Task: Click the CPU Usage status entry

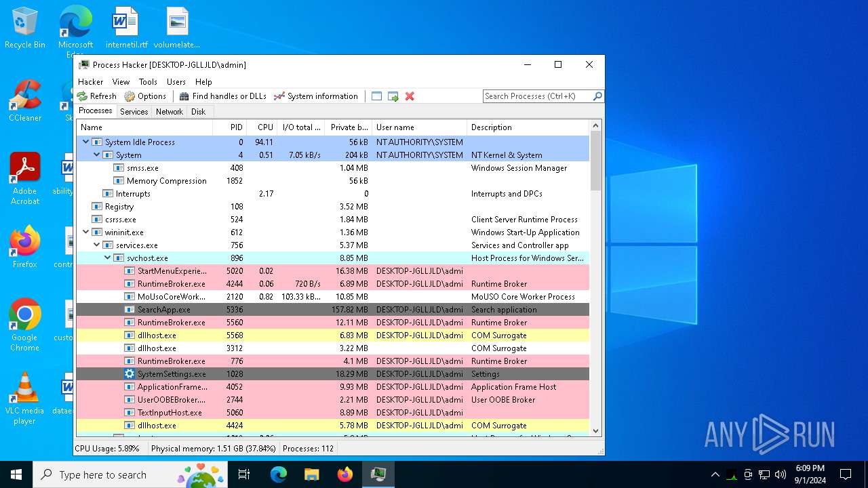Action: point(107,449)
